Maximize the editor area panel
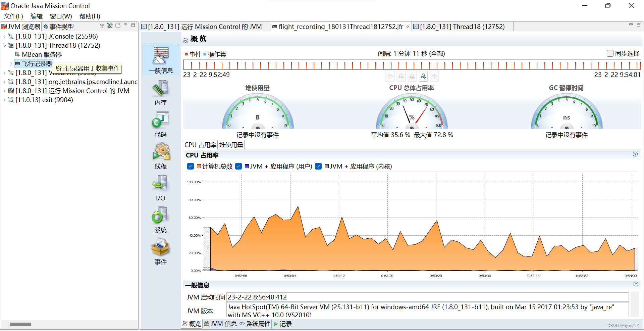Viewport: 644px width, 331px height. point(639,25)
